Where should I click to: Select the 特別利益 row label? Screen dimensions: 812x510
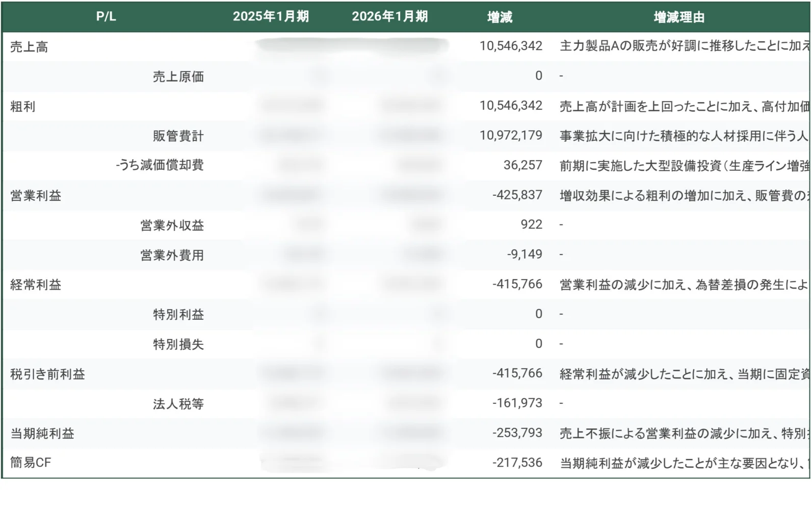click(x=178, y=315)
